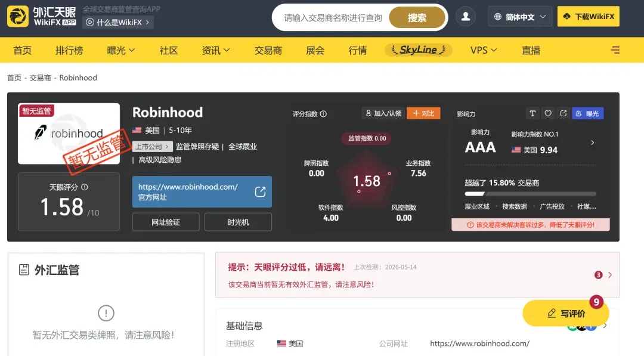The height and width of the screenshot is (356, 644).
Task: Open 展会 nav tab
Action: [315, 50]
